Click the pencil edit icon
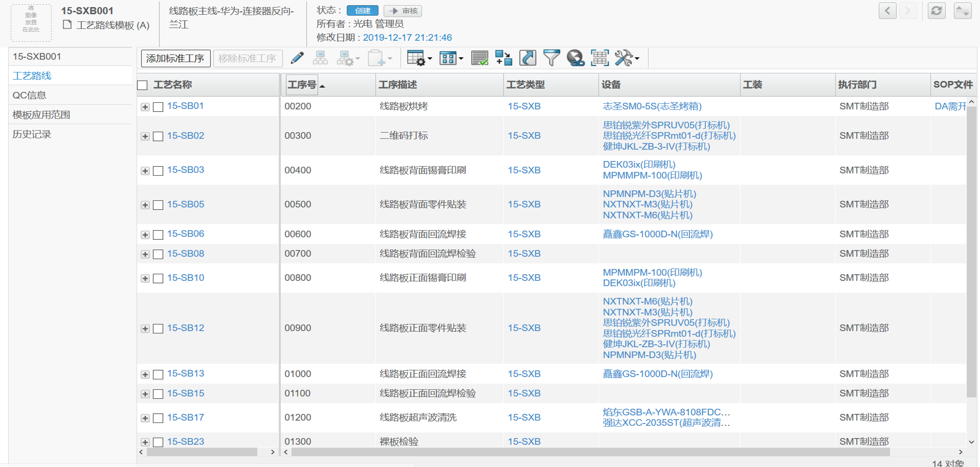 pos(297,58)
